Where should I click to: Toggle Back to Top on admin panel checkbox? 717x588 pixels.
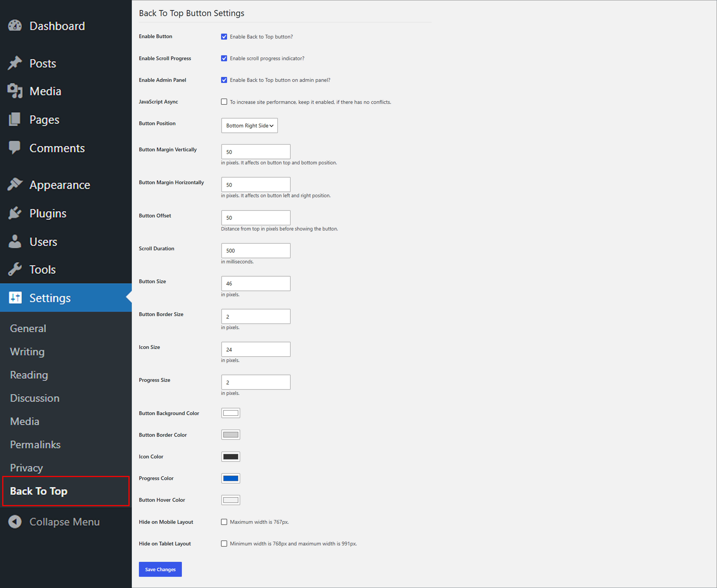click(224, 80)
